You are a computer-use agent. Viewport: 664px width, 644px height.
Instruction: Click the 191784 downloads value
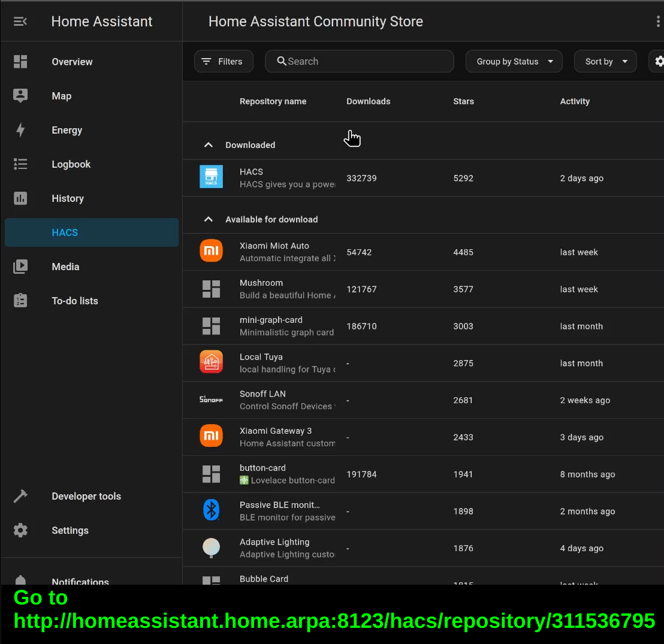coord(361,474)
